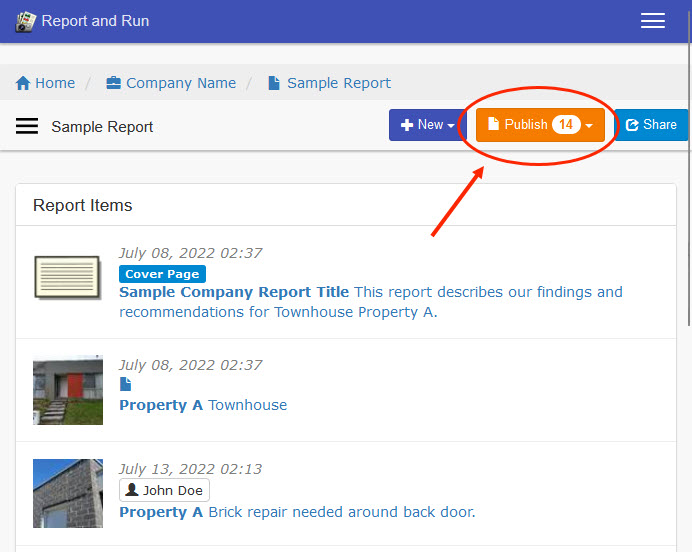Expand the Publish dropdown caret
Screen dimensions: 692x552
(x=590, y=126)
